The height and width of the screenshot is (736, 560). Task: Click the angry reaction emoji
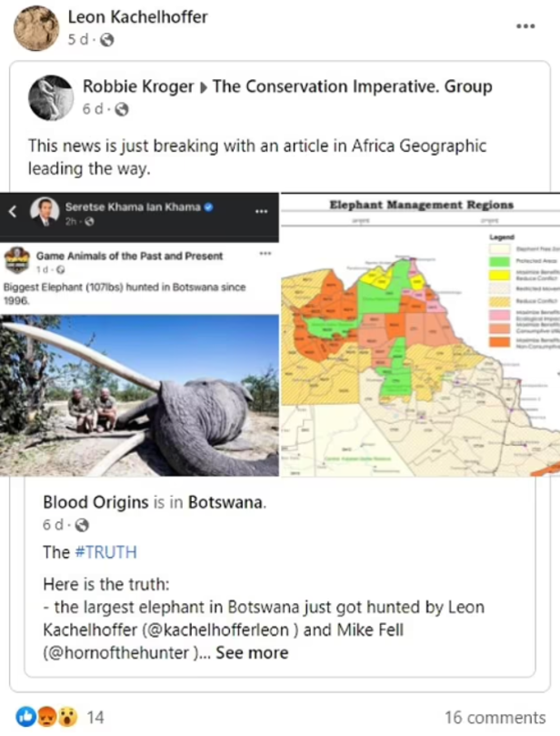(47, 717)
